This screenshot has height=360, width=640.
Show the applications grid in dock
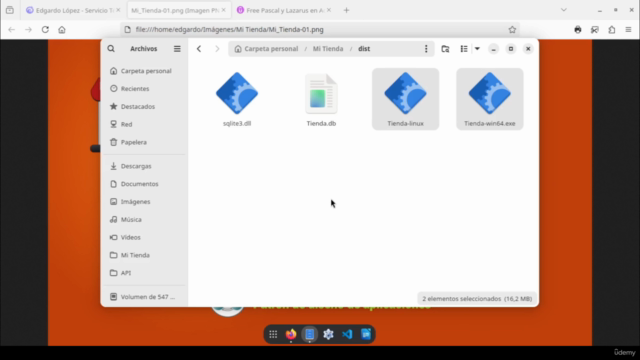pyautogui.click(x=273, y=334)
